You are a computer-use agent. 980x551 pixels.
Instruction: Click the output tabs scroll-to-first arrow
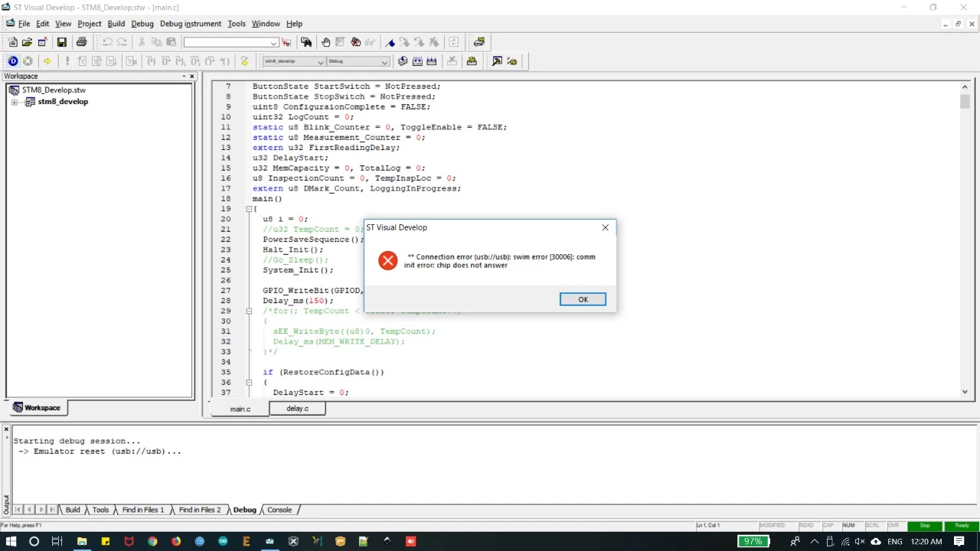[x=18, y=510]
